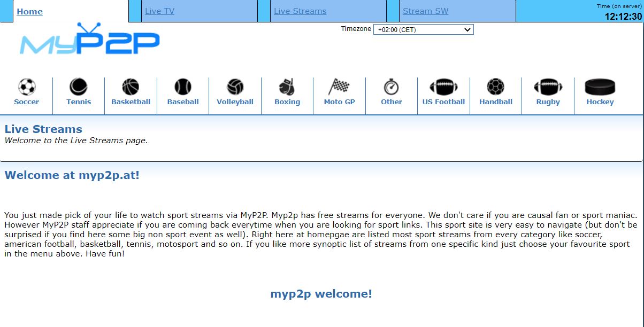Image resolution: width=644 pixels, height=327 pixels.
Task: Follow the US Football text link
Action: pos(443,102)
